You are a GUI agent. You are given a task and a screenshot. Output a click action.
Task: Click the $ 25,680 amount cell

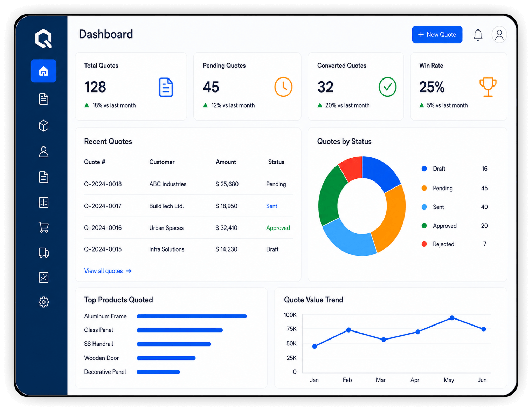pyautogui.click(x=227, y=184)
